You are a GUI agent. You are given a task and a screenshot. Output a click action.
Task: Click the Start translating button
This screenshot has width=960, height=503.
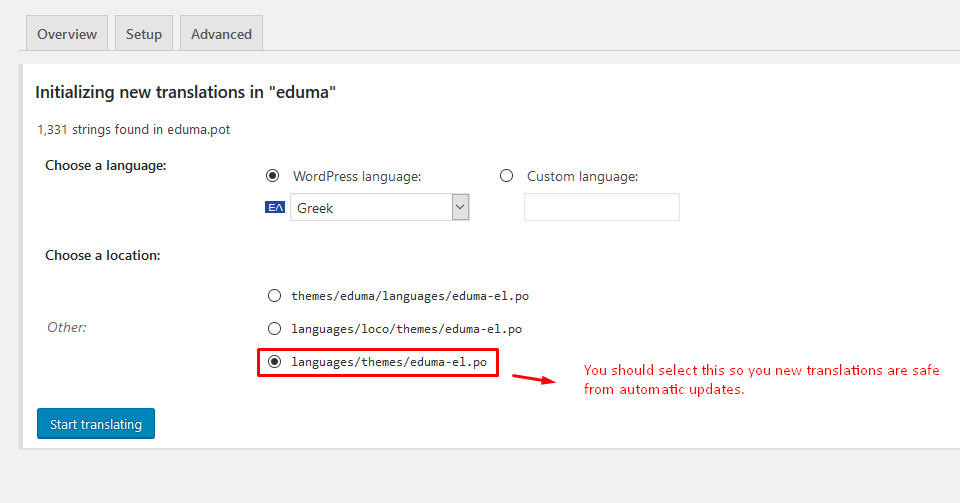tap(96, 423)
